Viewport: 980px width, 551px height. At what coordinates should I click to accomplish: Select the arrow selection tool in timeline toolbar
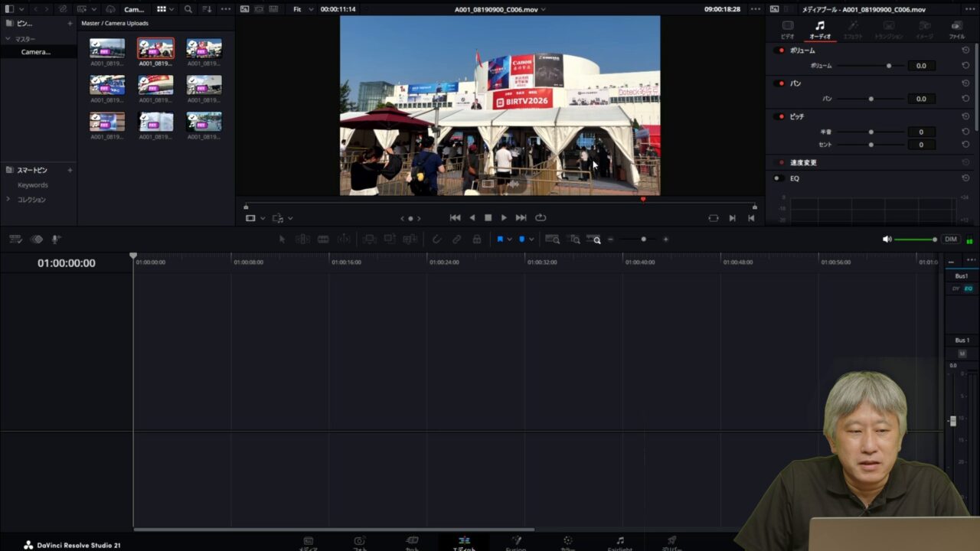point(282,239)
